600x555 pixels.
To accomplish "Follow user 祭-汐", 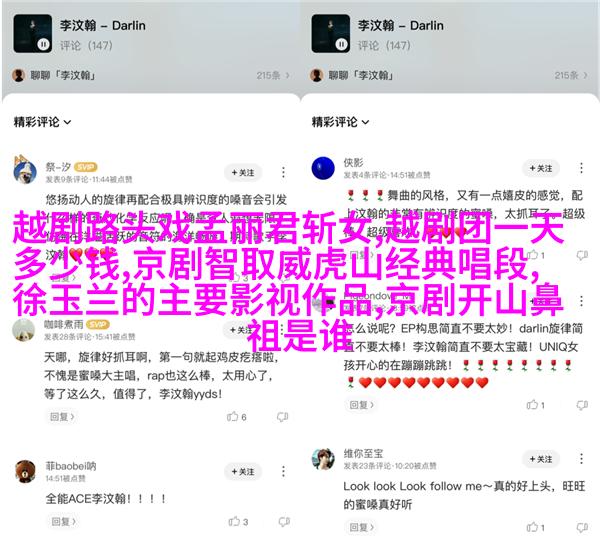I will 243,173.
